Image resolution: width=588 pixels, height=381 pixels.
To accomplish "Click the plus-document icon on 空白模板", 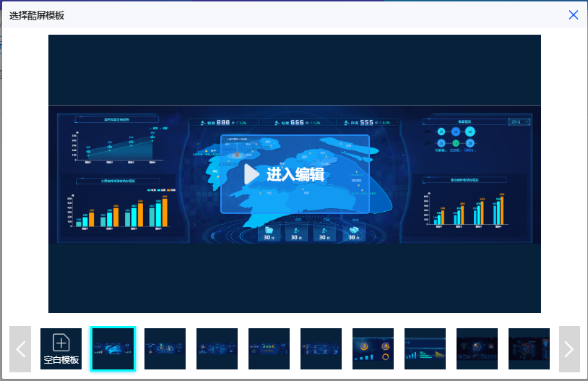I will (x=61, y=343).
